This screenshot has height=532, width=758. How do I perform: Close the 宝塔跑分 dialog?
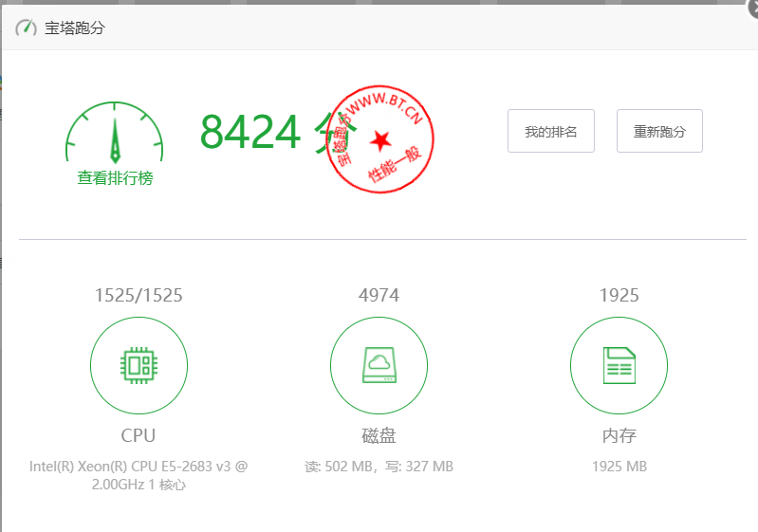click(x=753, y=9)
